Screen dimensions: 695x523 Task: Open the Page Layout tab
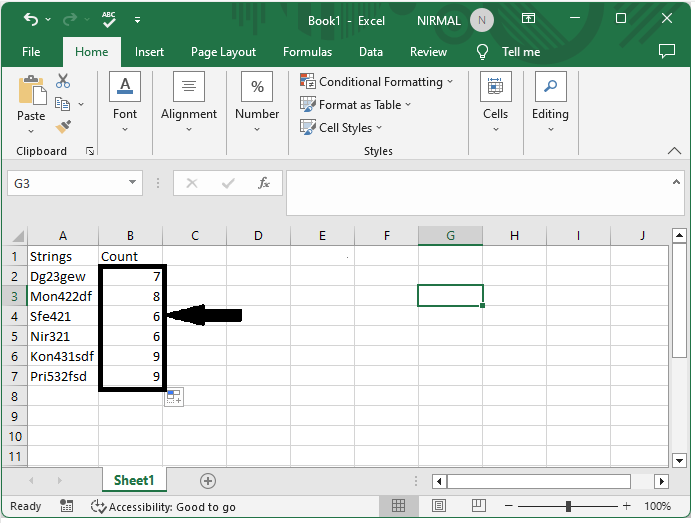[223, 52]
